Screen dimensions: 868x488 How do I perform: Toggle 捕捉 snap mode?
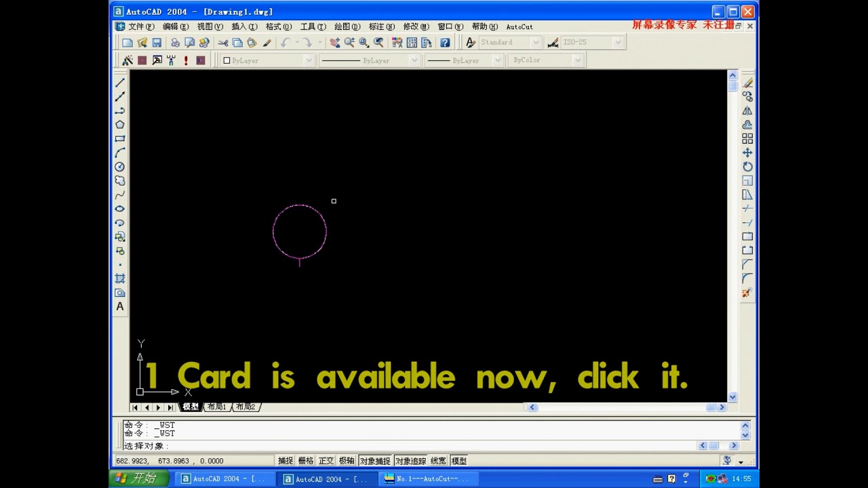(285, 461)
